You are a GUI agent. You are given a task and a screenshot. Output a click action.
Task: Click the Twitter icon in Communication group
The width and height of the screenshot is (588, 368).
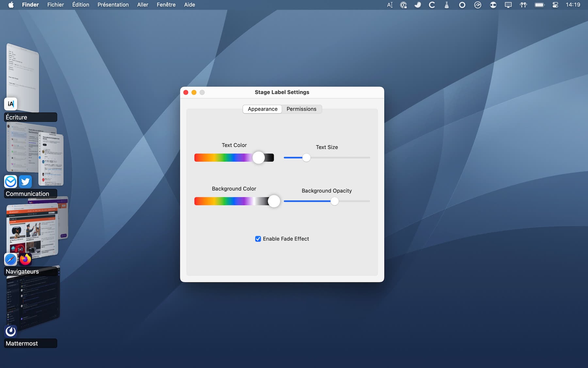tap(25, 182)
